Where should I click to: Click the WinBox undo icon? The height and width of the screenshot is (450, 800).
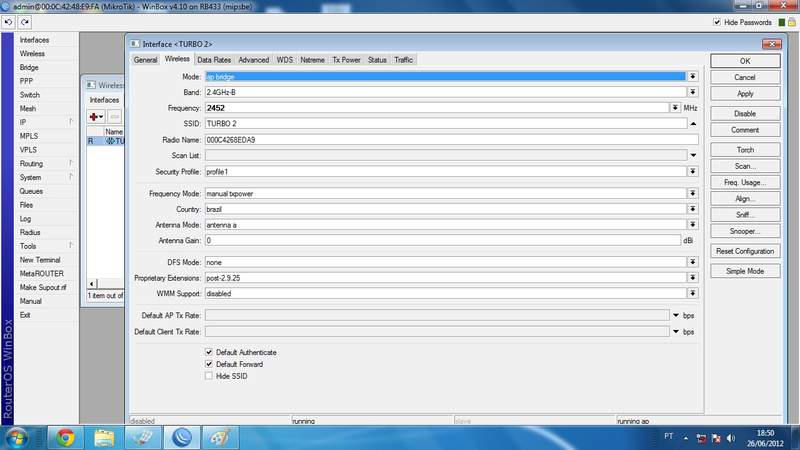point(8,22)
